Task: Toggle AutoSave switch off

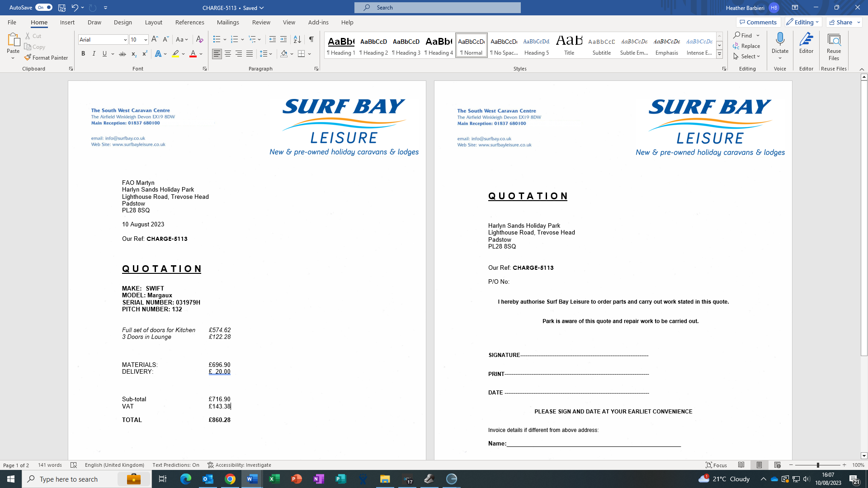Action: 44,8
